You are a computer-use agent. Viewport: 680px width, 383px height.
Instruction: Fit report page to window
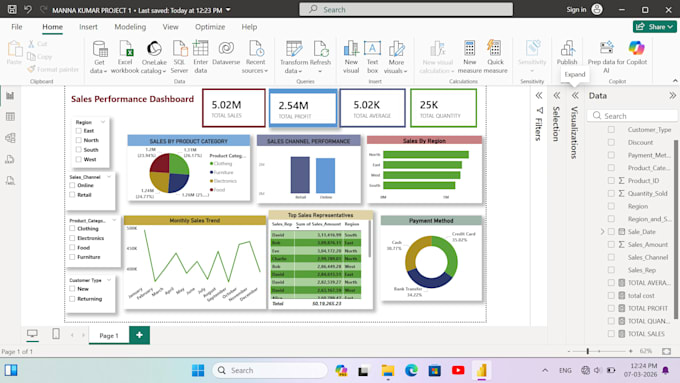[x=667, y=351]
